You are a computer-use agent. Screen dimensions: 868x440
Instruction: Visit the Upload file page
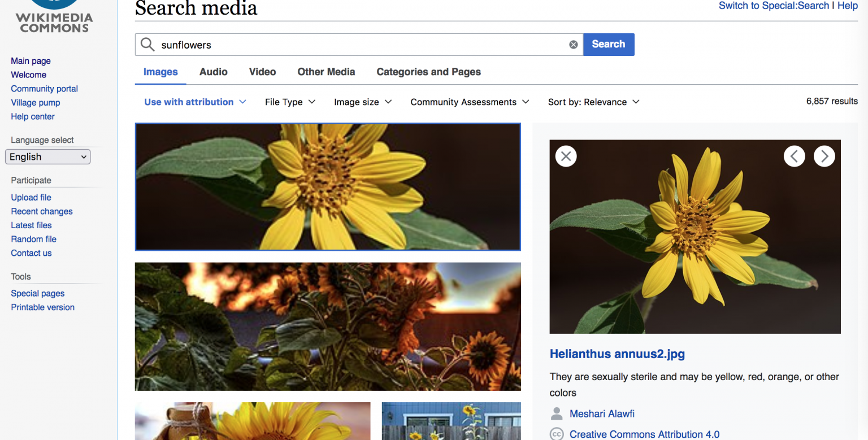31,197
